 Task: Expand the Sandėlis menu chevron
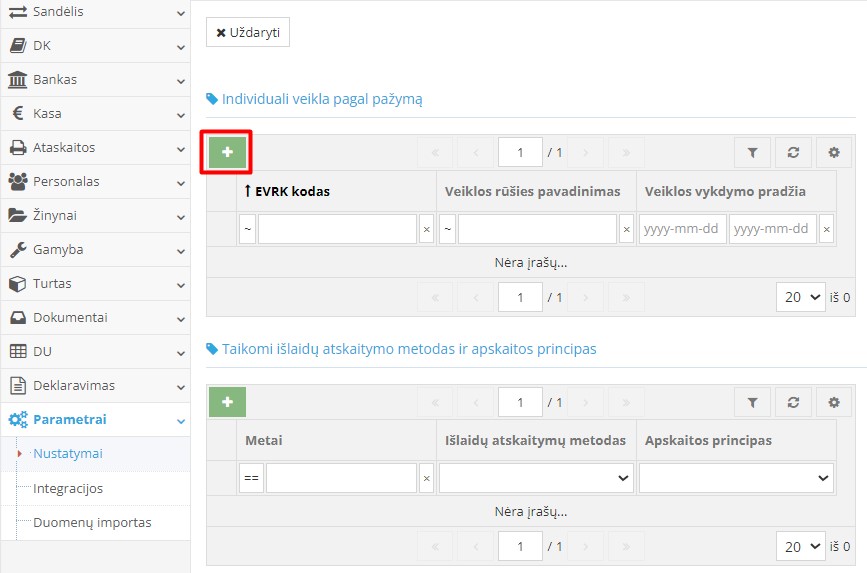pos(181,13)
